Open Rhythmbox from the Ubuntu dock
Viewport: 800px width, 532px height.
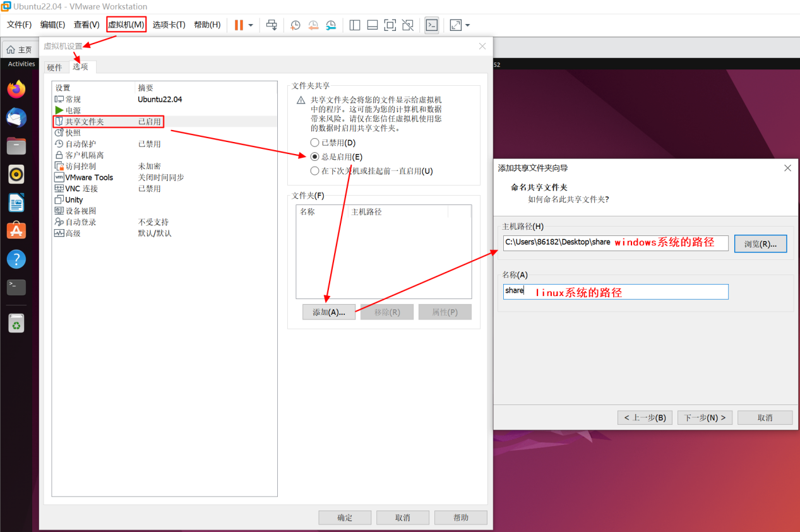coord(16,174)
